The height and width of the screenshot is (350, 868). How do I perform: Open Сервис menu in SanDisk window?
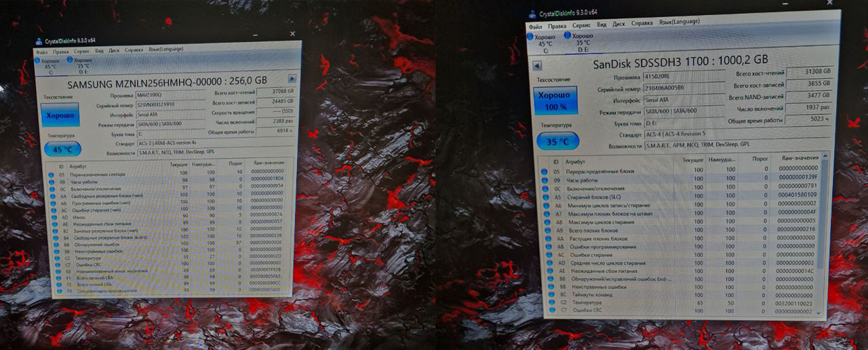click(581, 25)
